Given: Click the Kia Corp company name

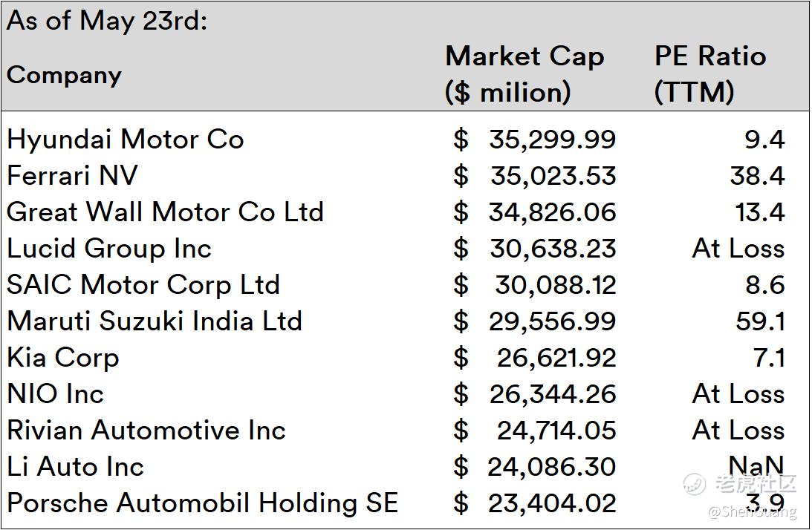Looking at the screenshot, I should tap(63, 358).
